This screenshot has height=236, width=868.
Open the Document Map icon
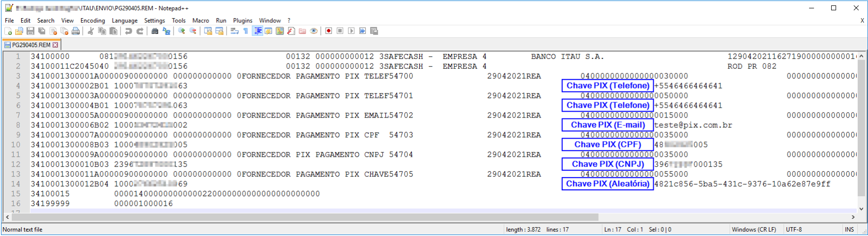click(280, 31)
